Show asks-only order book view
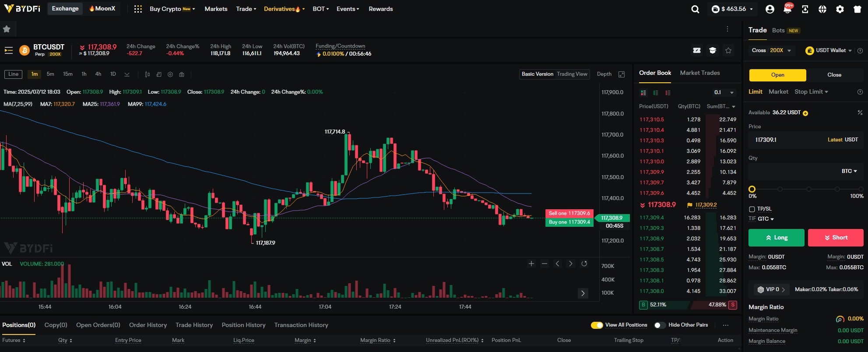The width and height of the screenshot is (868, 352). click(x=668, y=93)
